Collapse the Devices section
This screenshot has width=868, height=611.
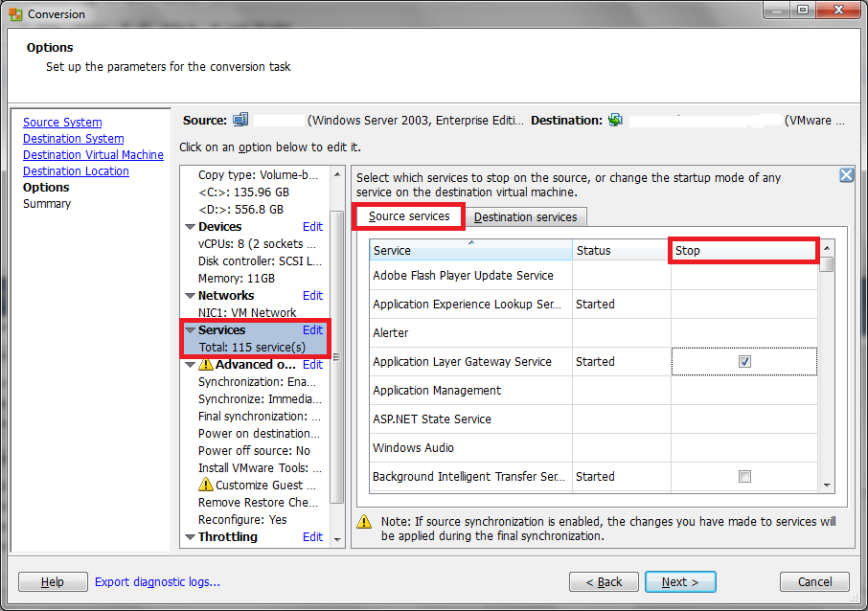click(190, 227)
